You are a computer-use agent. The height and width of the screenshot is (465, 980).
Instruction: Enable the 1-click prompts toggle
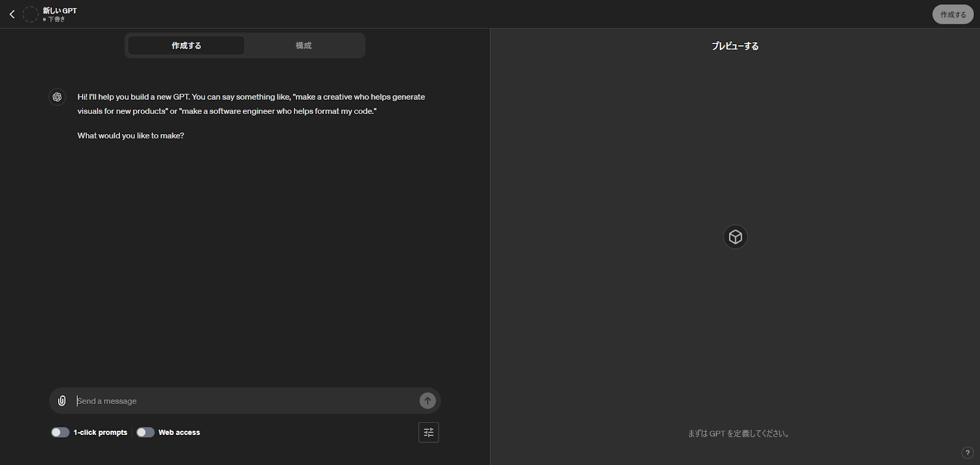(x=60, y=433)
